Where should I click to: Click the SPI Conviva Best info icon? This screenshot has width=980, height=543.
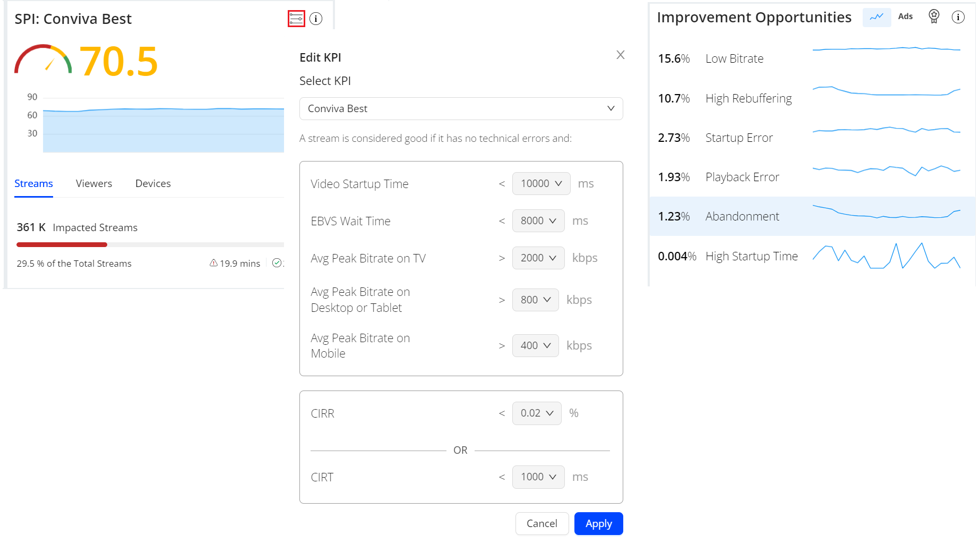(316, 19)
